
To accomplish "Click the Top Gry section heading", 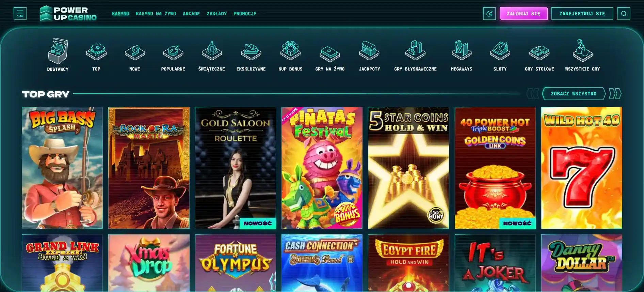I will click(x=46, y=94).
